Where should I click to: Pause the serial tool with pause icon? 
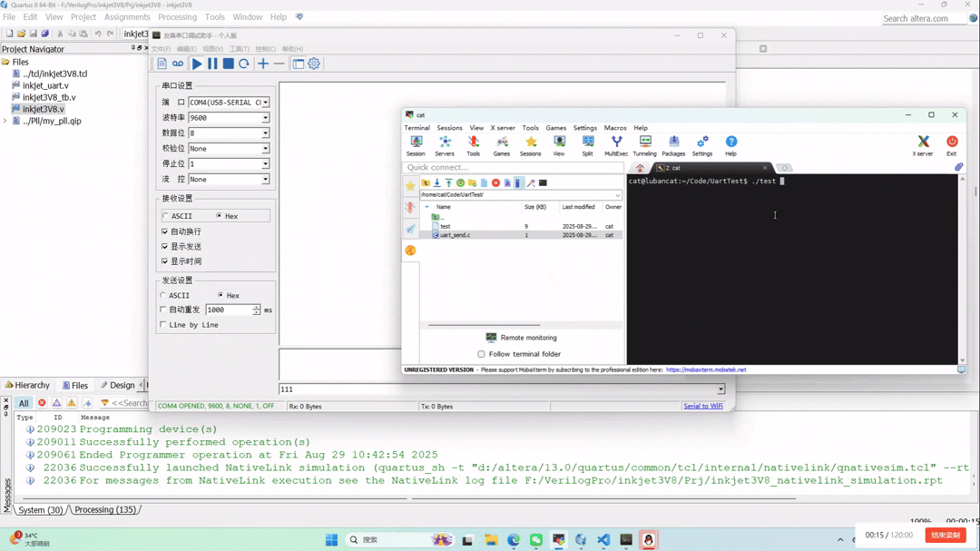point(212,64)
